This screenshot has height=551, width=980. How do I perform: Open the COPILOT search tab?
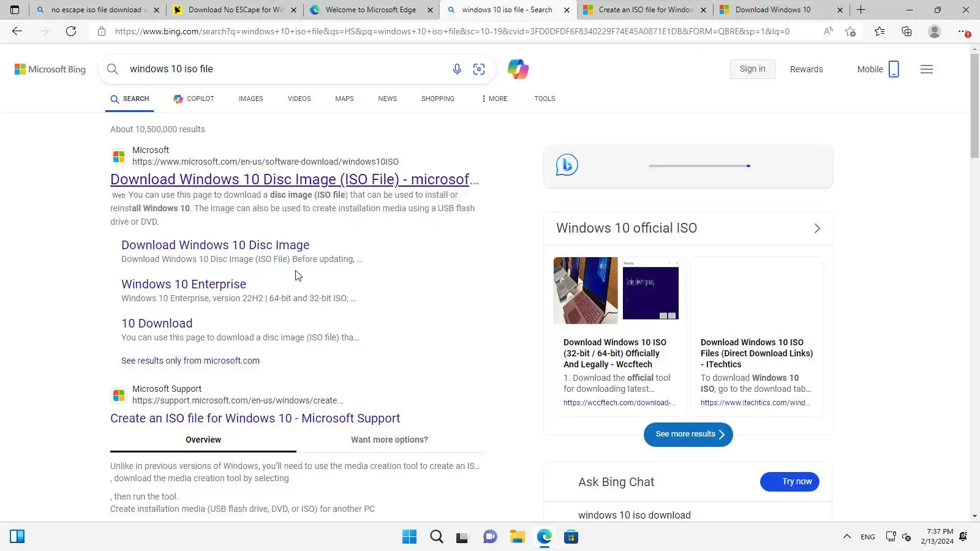pyautogui.click(x=194, y=99)
